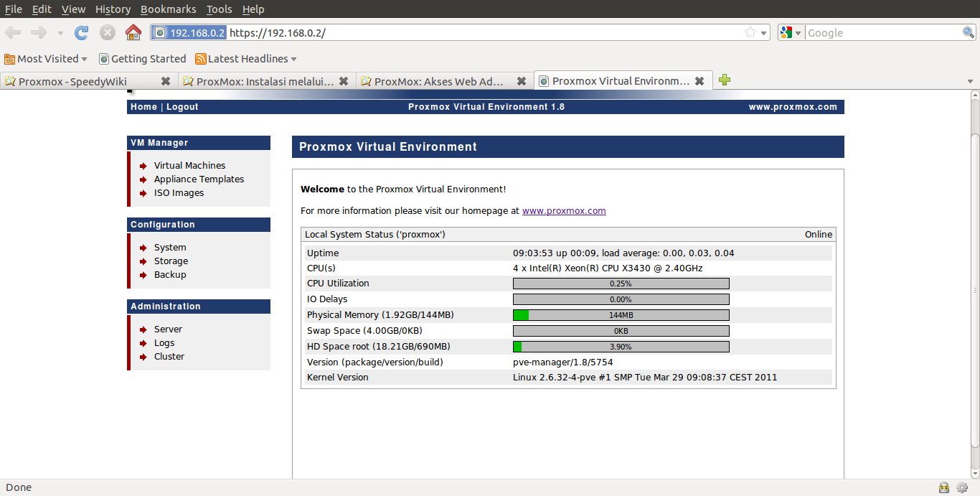980x496 pixels.
Task: Click the bookmark star icon in URL bar
Action: (750, 32)
